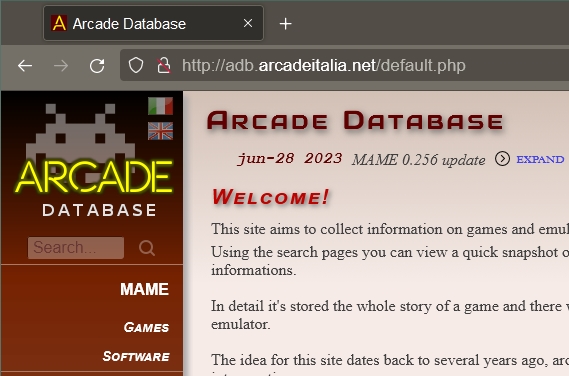The width and height of the screenshot is (569, 376).
Task: Click the browser forward arrow
Action: (x=61, y=66)
